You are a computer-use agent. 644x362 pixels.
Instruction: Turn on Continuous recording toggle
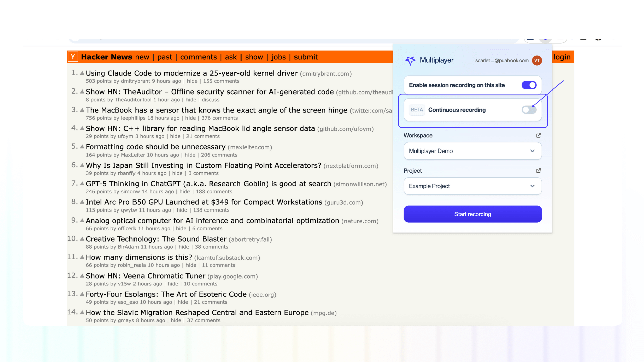click(529, 110)
